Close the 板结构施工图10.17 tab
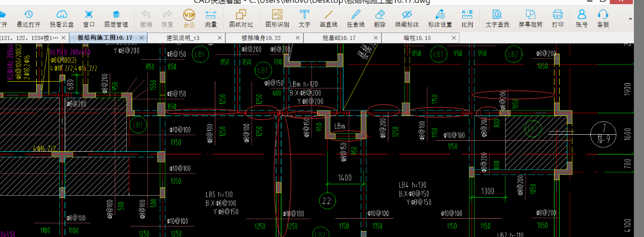Screen dimensions: 644x237 [141, 38]
